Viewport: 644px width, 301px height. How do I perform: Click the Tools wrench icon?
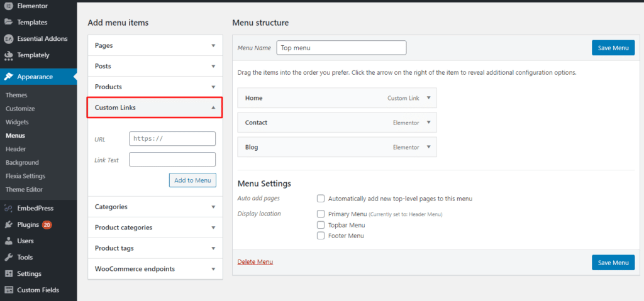(8, 257)
